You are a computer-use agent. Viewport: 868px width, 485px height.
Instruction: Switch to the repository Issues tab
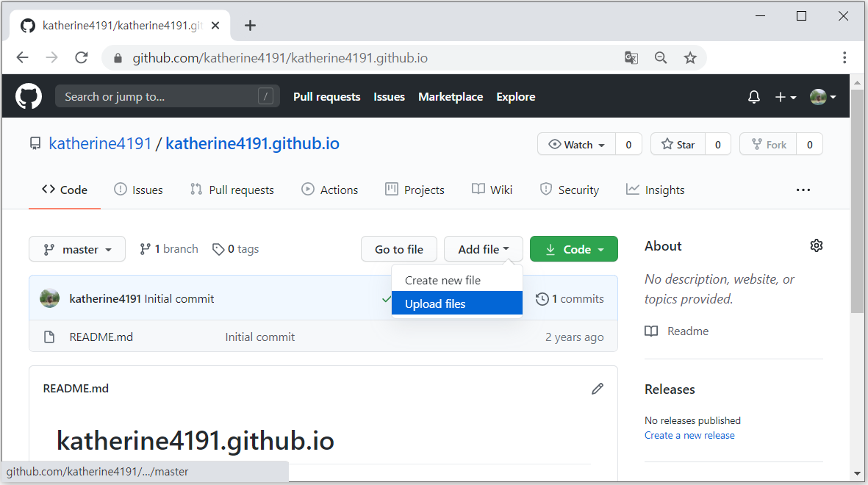click(x=138, y=190)
